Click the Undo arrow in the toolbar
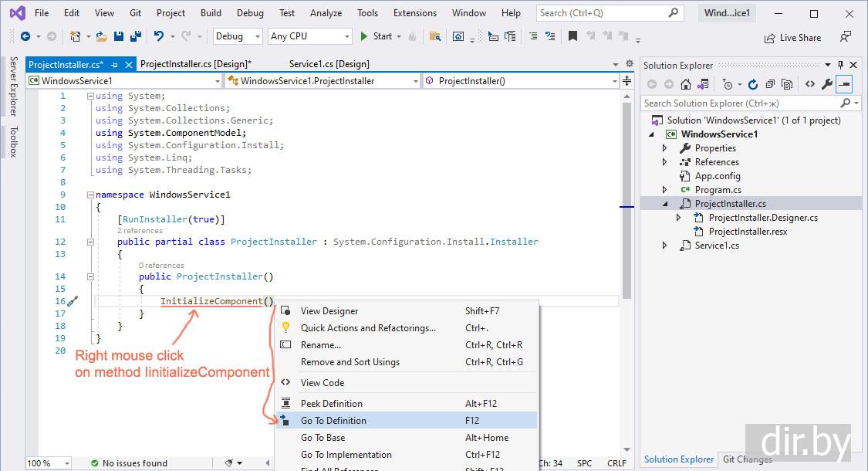868x471 pixels. [158, 36]
